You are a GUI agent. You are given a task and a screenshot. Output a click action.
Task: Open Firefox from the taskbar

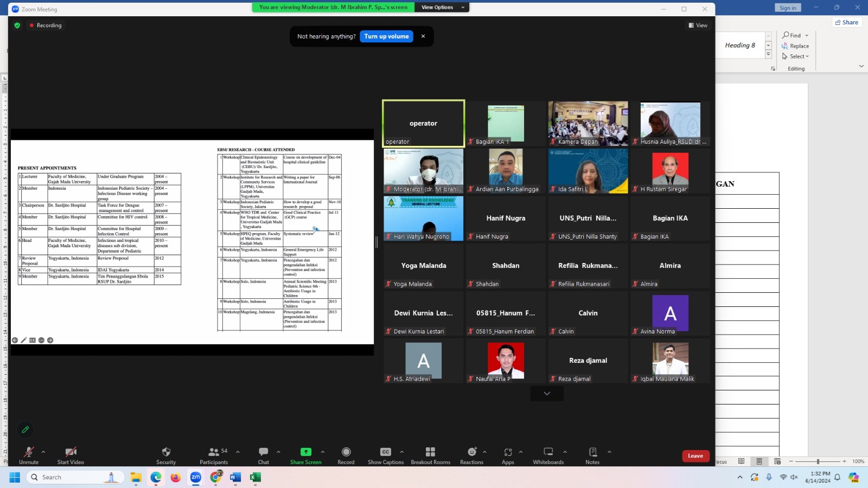(x=176, y=477)
